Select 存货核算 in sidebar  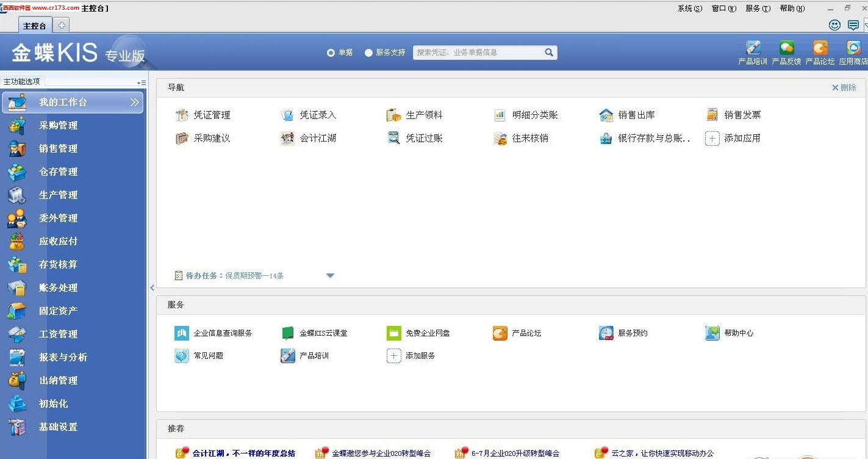73,265
